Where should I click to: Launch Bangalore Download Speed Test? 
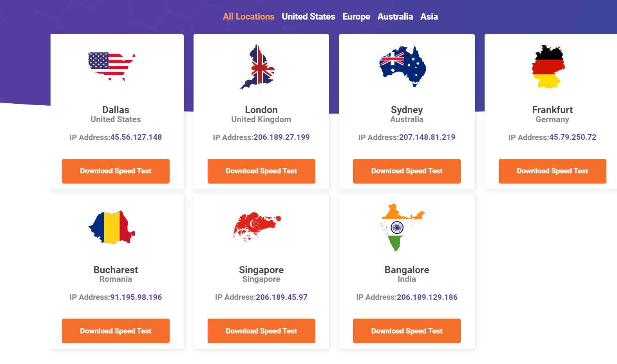(x=407, y=331)
